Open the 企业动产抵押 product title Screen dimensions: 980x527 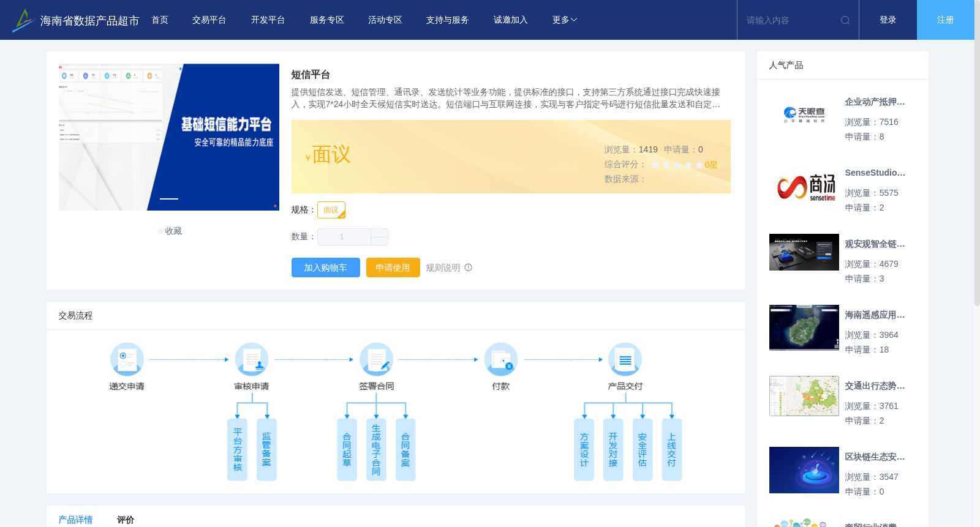tap(875, 102)
